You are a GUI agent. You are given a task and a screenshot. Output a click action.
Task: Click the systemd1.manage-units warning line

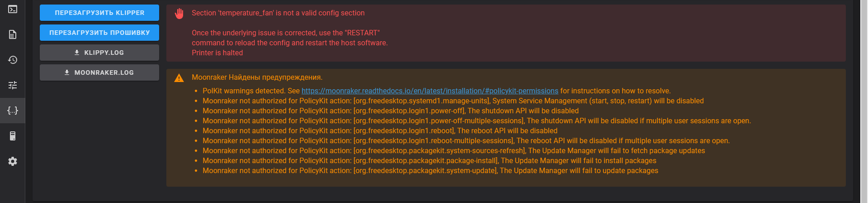tap(453, 101)
